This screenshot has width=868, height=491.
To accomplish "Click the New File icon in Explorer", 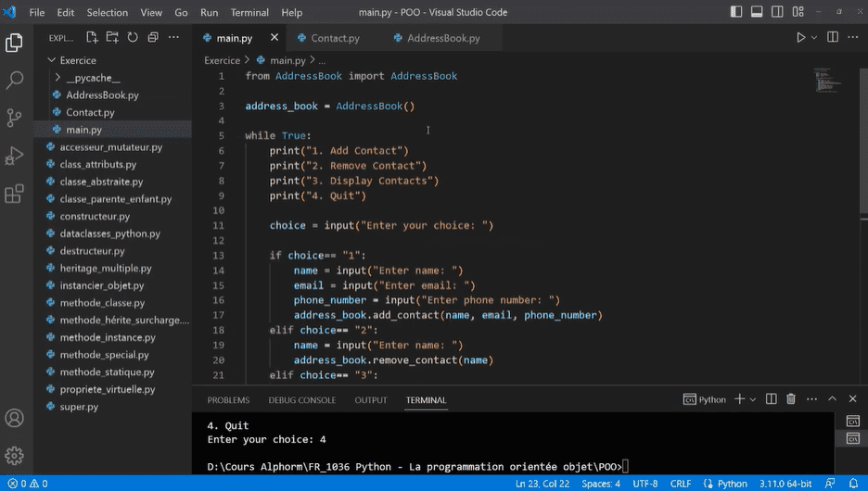I will coord(92,38).
